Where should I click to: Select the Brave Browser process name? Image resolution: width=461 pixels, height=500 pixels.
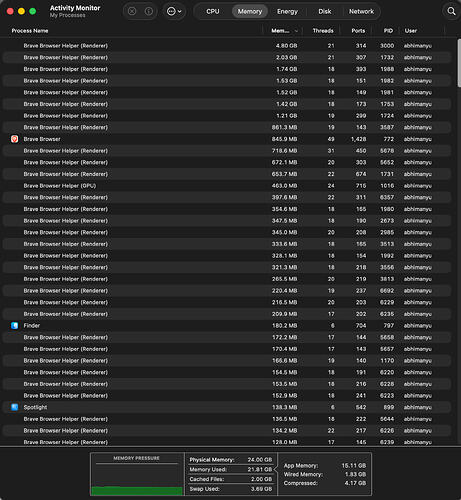(x=42, y=139)
